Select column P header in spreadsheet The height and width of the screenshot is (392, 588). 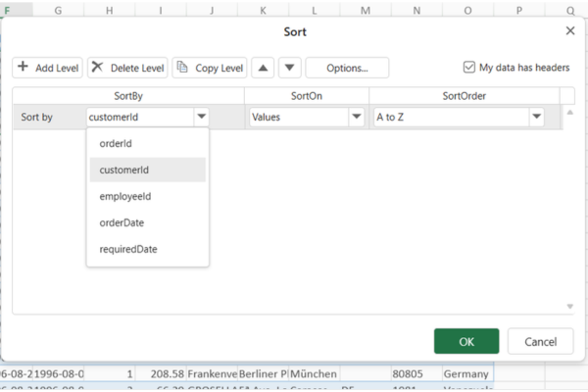(x=519, y=10)
